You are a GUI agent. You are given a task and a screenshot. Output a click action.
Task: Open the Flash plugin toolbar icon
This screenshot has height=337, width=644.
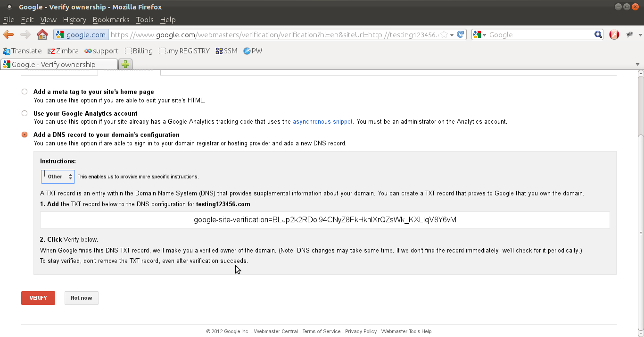[614, 34]
